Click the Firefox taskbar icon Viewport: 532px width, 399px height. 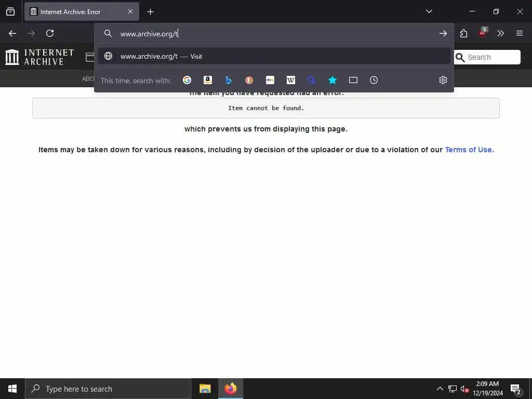[x=230, y=389]
